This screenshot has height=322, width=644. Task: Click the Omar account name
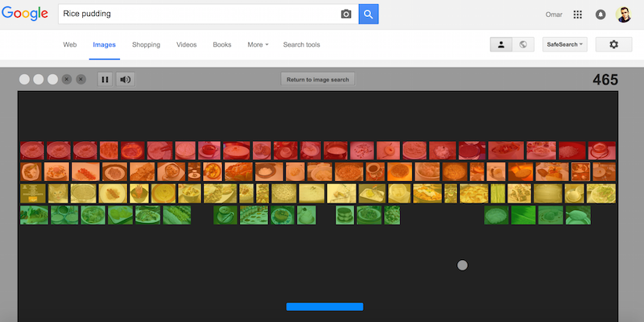(554, 14)
